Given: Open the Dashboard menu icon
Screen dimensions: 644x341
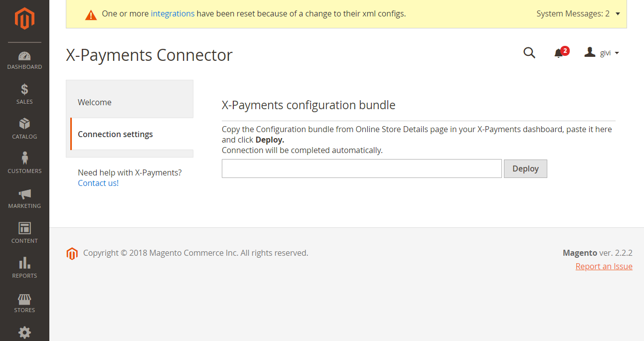Looking at the screenshot, I should (x=24, y=60).
